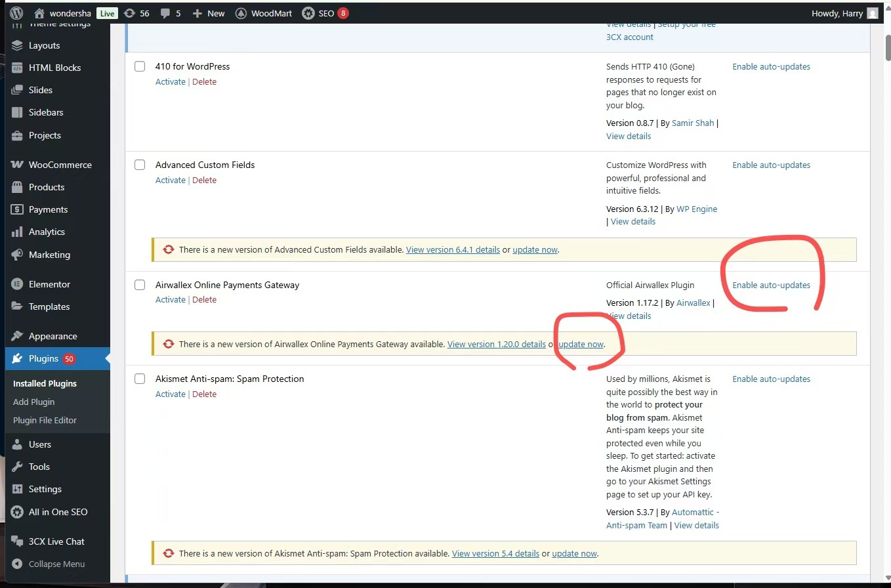Delete the Akismet Anti-spam plugin

(204, 394)
